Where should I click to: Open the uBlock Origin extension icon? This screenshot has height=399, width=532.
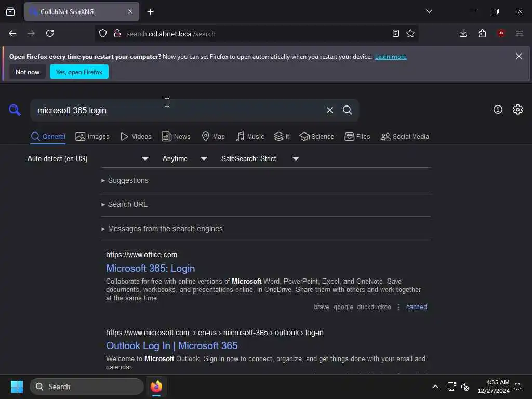point(501,33)
